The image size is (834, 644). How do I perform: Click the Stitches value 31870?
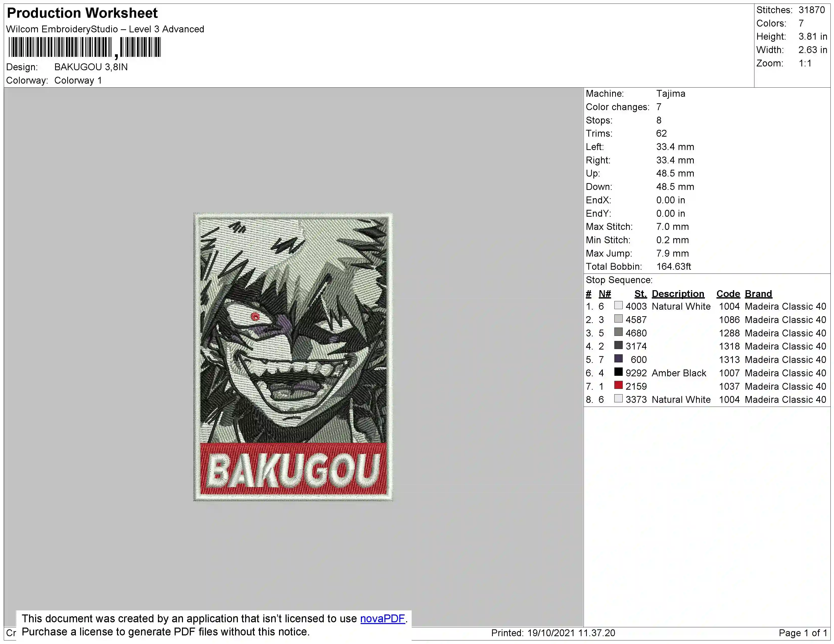click(x=812, y=10)
